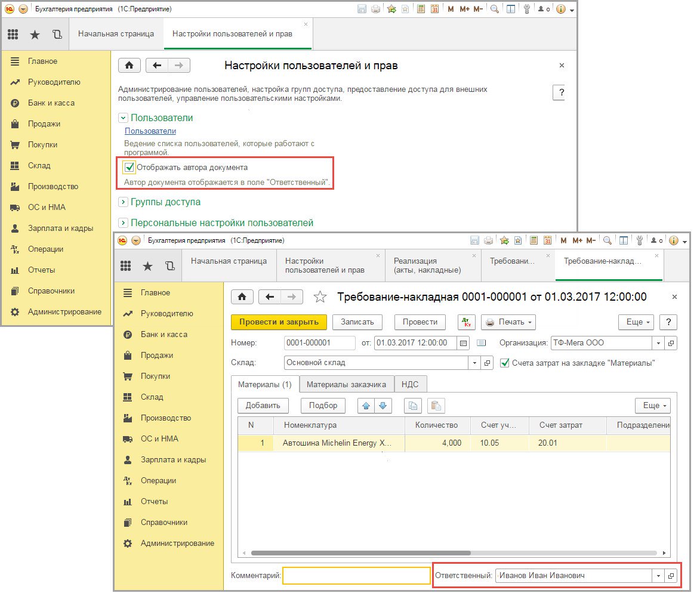
Task: Show Dt/Kt postings of the document
Action: [467, 322]
